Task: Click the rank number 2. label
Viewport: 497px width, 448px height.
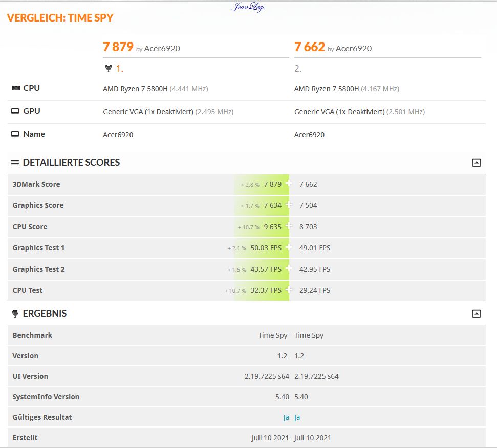Action: 298,69
